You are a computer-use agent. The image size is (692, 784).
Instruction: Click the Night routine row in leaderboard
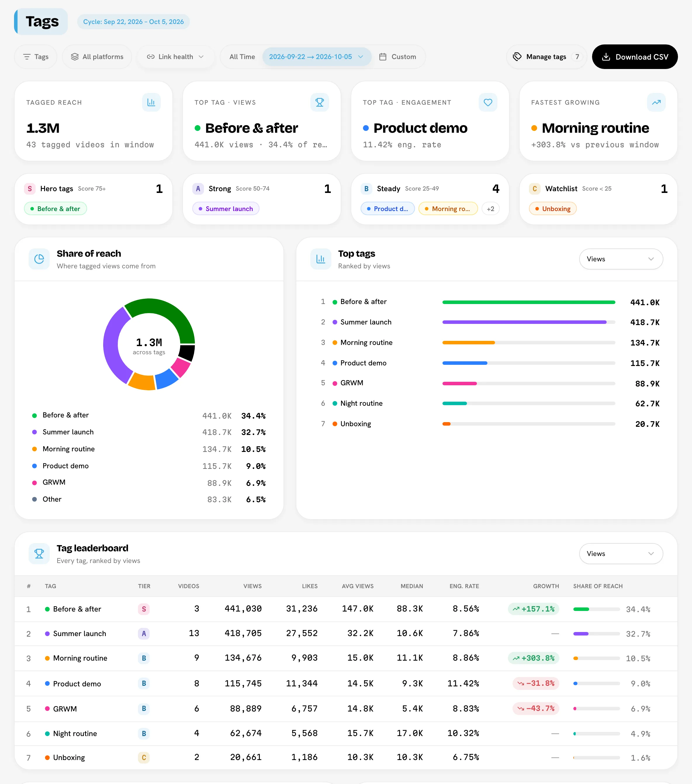coord(346,733)
